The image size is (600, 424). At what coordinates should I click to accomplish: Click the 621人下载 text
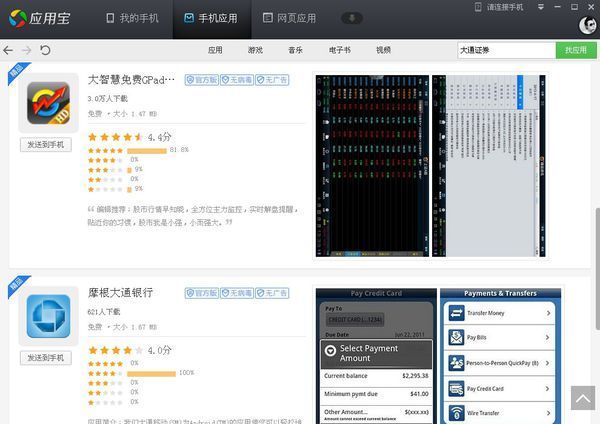click(x=104, y=312)
